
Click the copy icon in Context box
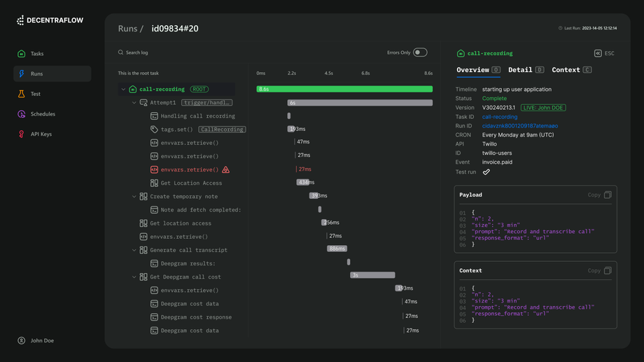(608, 270)
